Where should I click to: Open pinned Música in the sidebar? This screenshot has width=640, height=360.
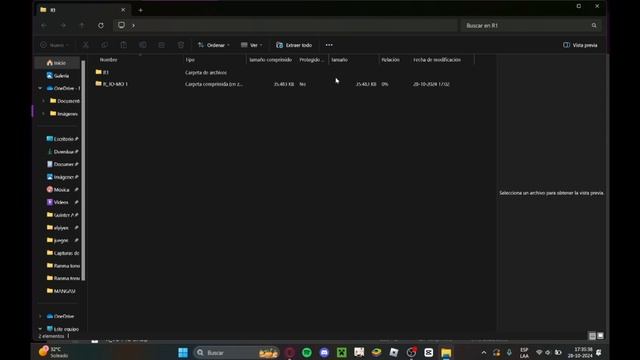coord(62,189)
